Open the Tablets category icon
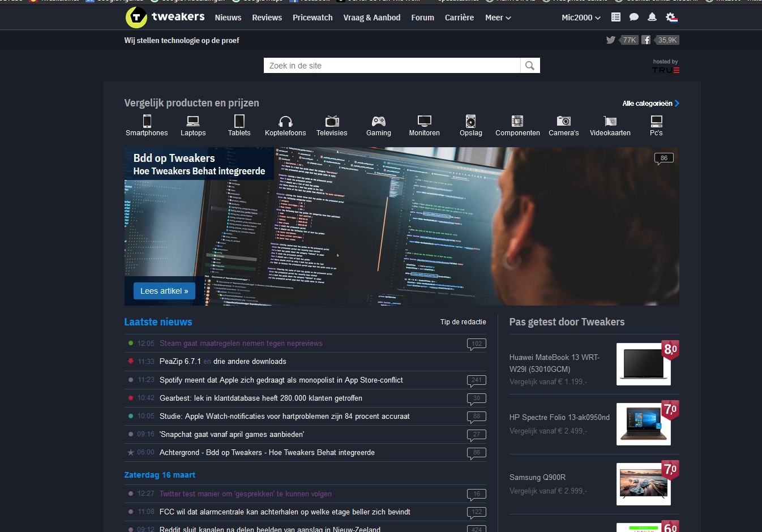The height and width of the screenshot is (532, 762). pos(239,121)
